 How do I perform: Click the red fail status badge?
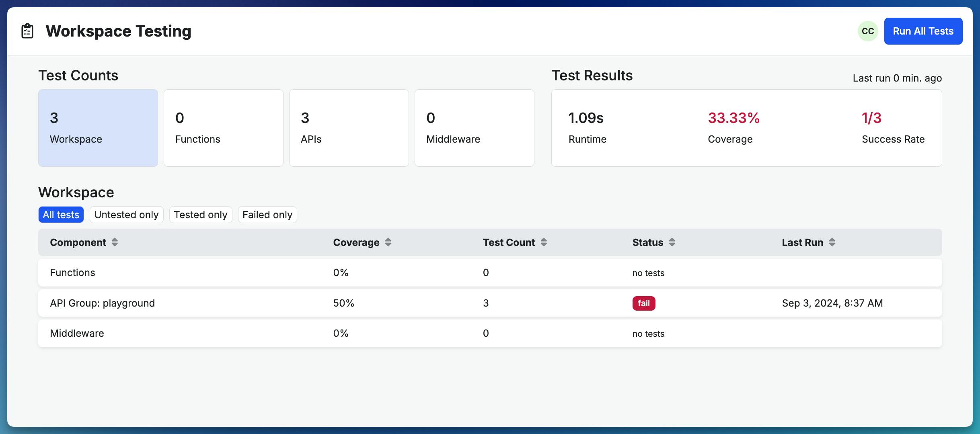(643, 303)
